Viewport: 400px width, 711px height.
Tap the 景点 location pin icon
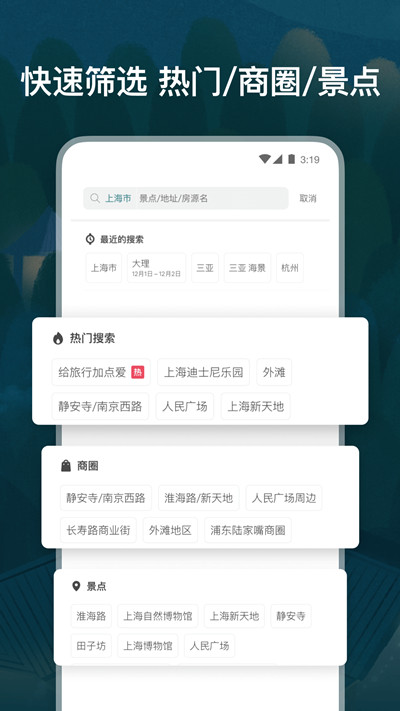76,586
